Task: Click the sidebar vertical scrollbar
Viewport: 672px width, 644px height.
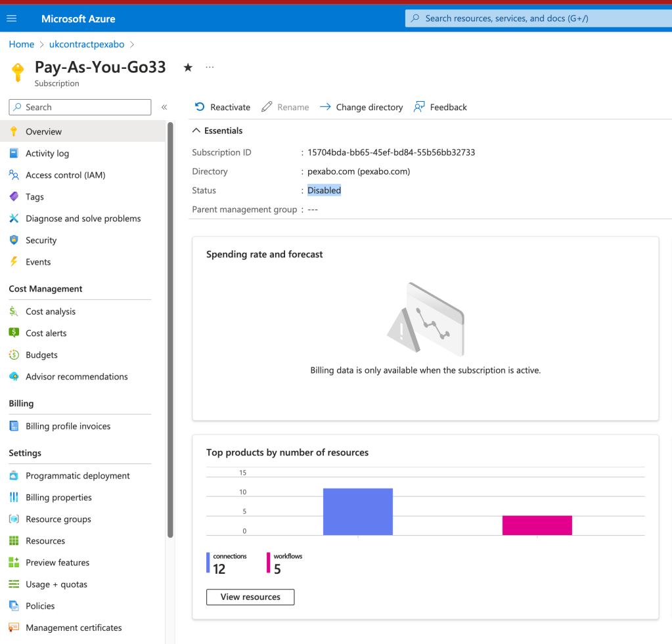Action: click(170, 330)
